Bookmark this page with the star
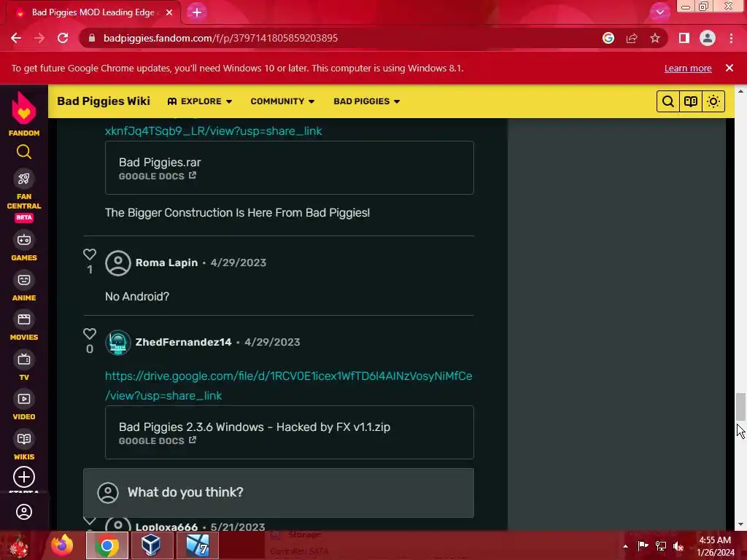 pos(655,38)
